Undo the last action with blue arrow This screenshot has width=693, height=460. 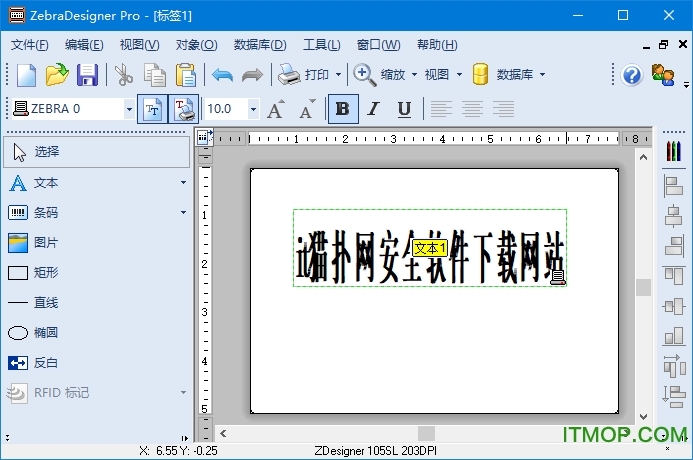[x=222, y=75]
